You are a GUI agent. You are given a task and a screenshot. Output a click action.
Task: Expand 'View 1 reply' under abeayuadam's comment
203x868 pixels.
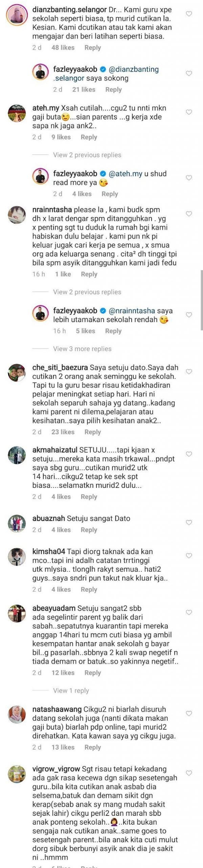[71, 690]
